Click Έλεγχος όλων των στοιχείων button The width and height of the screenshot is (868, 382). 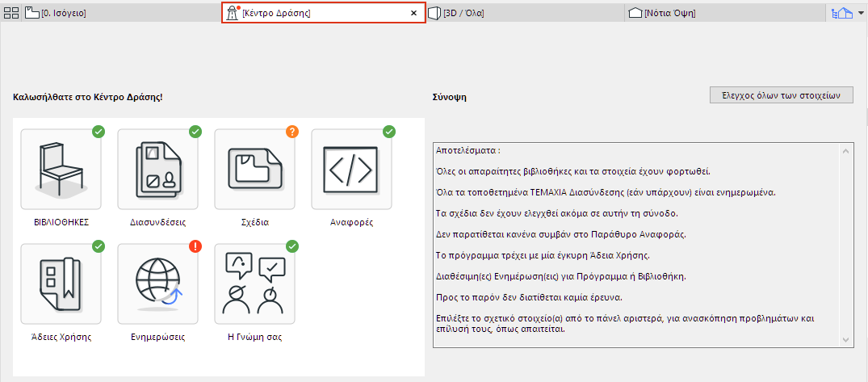click(x=781, y=94)
